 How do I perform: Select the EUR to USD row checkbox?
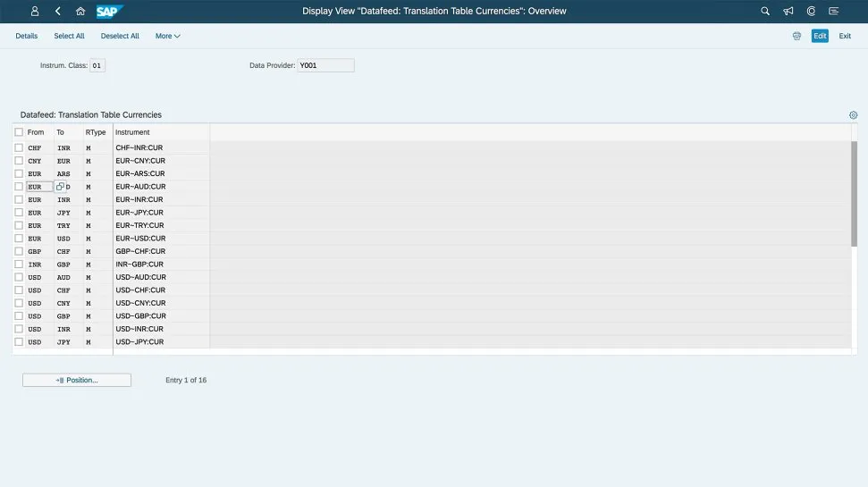19,239
